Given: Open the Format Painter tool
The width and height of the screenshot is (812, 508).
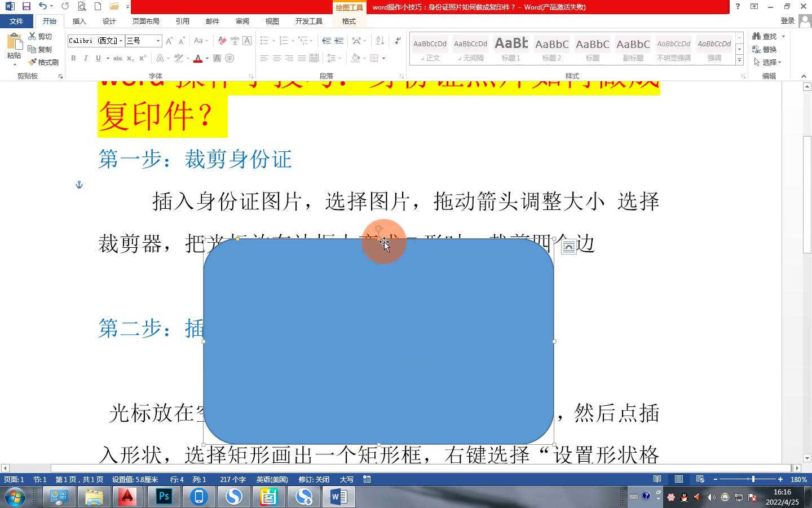Looking at the screenshot, I should point(44,62).
